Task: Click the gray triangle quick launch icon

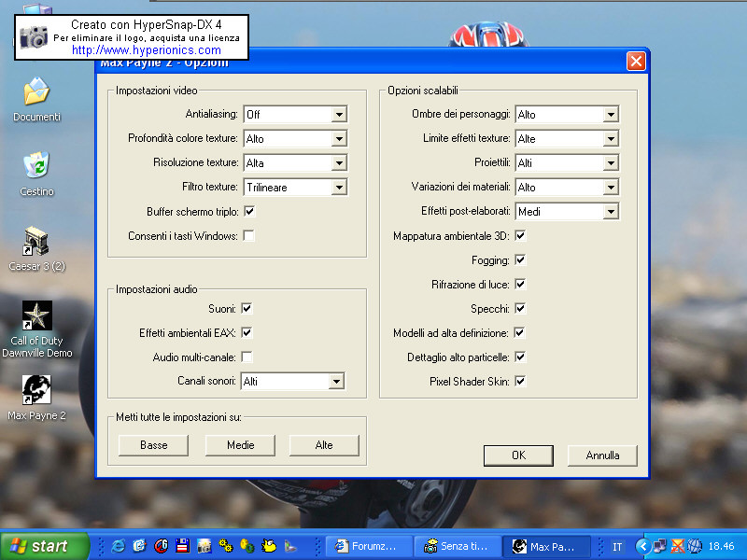Action: 290,546
